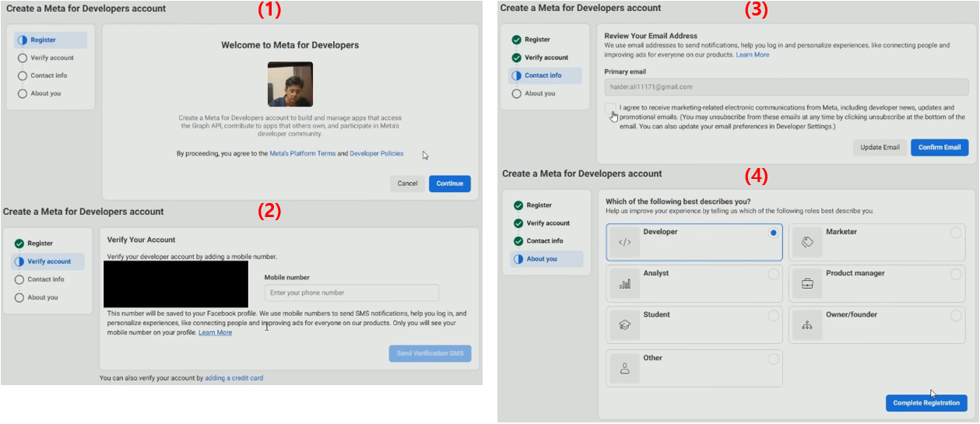Click the 'Welcome to Meta for Developers' heading
980x424 pixels.
coord(290,45)
